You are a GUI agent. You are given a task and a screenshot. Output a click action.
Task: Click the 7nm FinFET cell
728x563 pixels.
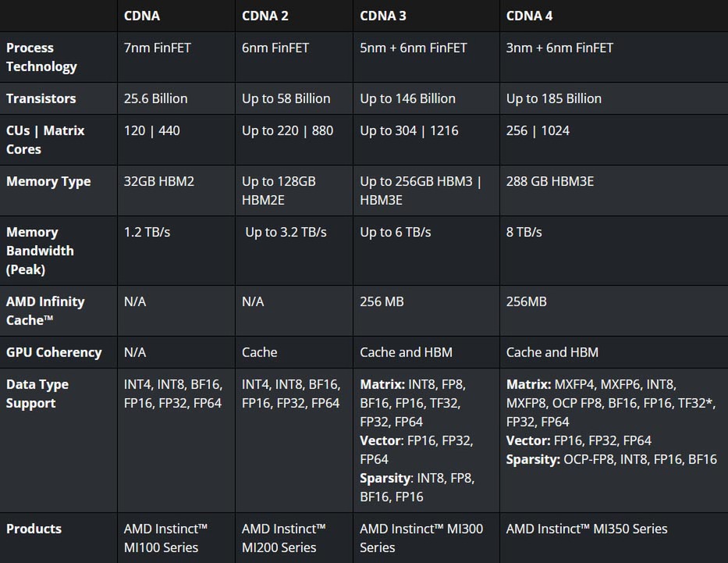click(x=158, y=48)
